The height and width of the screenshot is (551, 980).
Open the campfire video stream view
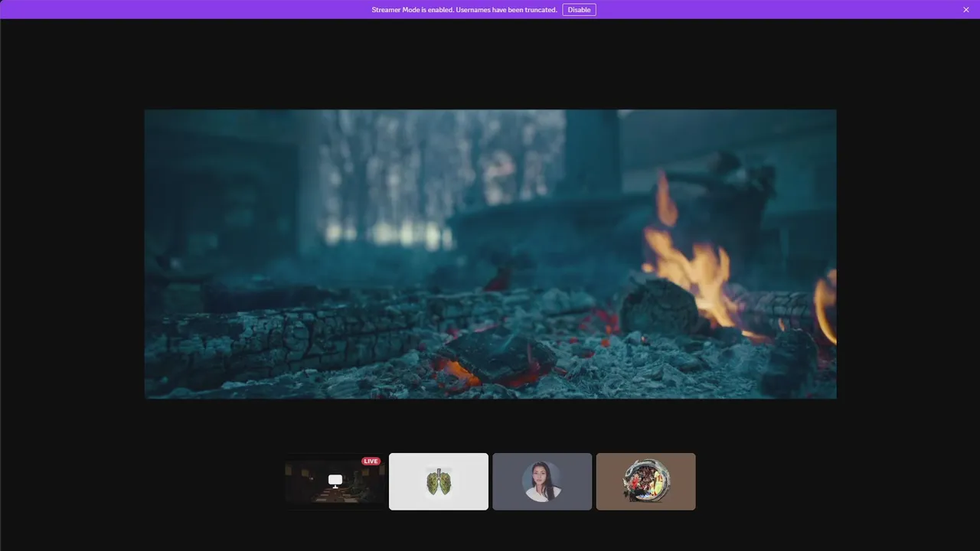point(490,253)
